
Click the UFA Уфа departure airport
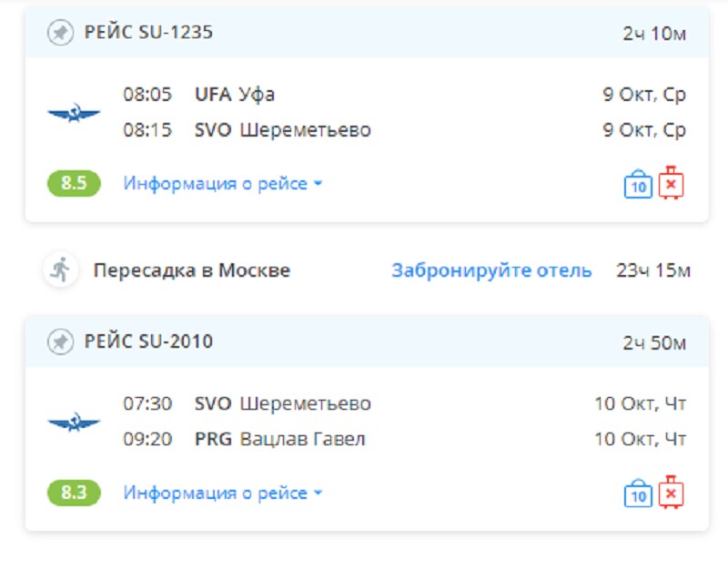coord(235,95)
